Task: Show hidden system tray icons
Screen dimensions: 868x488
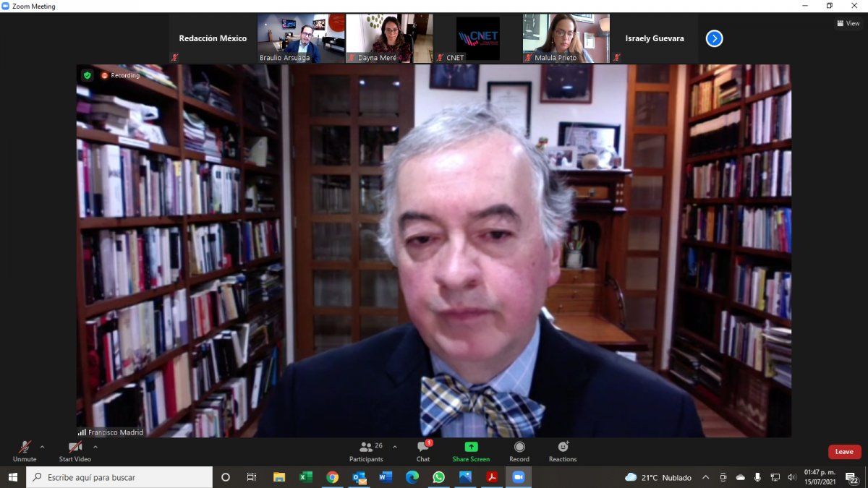Action: pyautogui.click(x=706, y=477)
